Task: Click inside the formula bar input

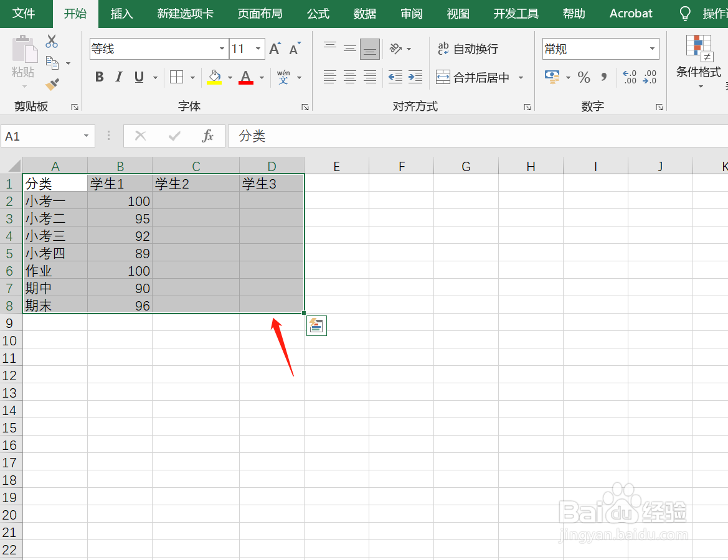Action: coord(478,136)
